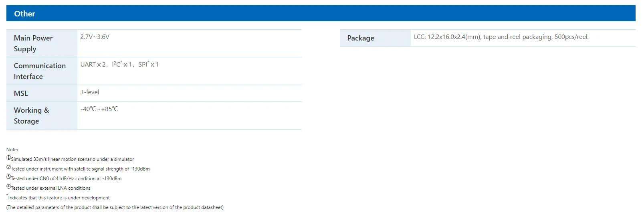Click the external LNA conditions note
The height and width of the screenshot is (215, 644).
click(x=50, y=188)
